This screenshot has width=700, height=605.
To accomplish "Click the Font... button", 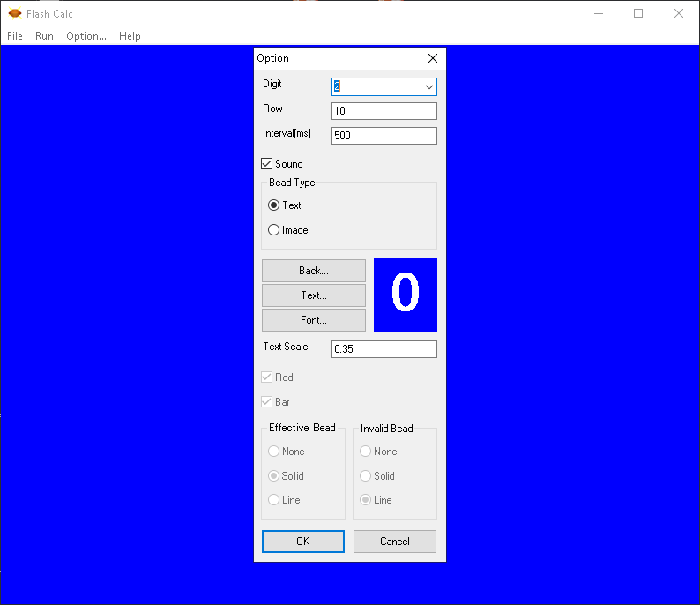I will tap(313, 320).
